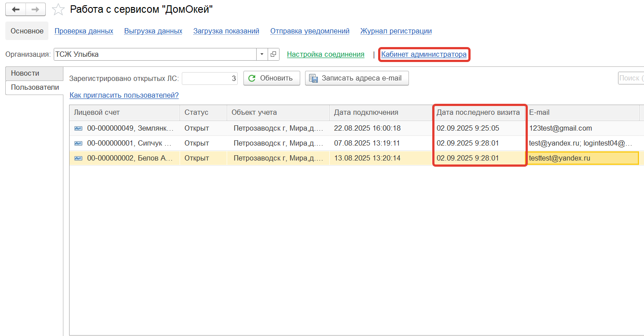The height and width of the screenshot is (336, 644).
Task: Expand the organization dropdown list
Action: (x=262, y=55)
